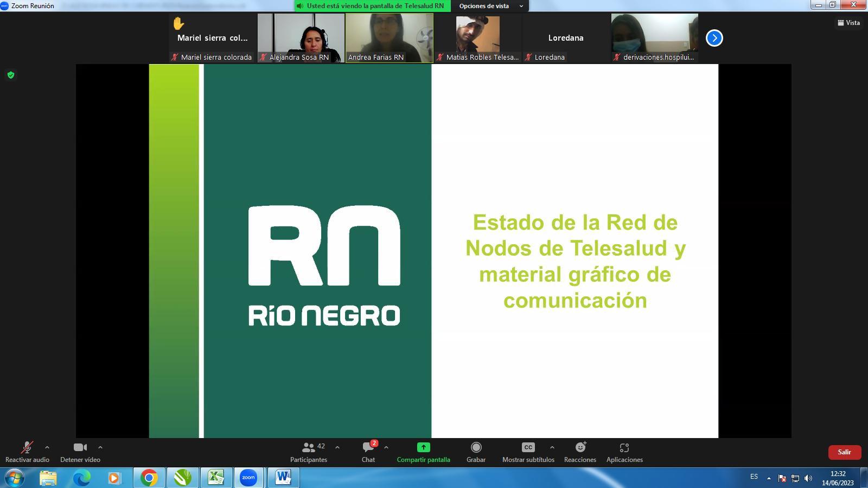
Task: Expand the Chat options arrow
Action: click(386, 447)
